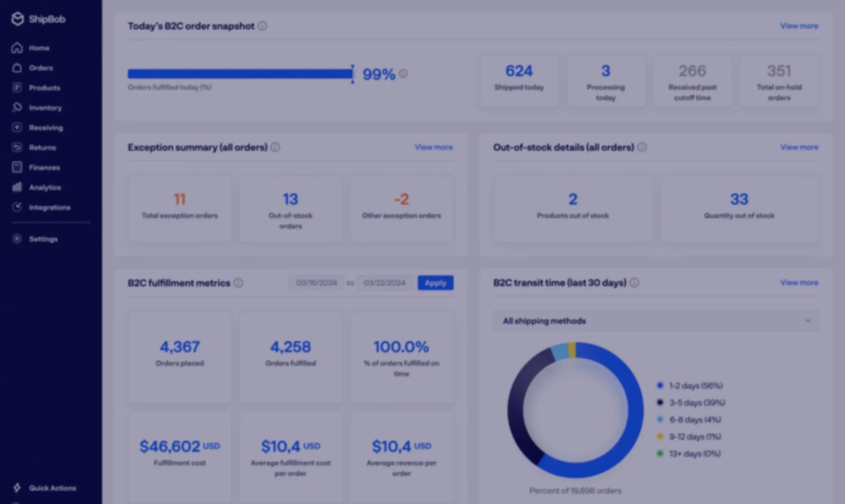Click View more in Exception summary
The height and width of the screenshot is (504, 845).
point(434,147)
